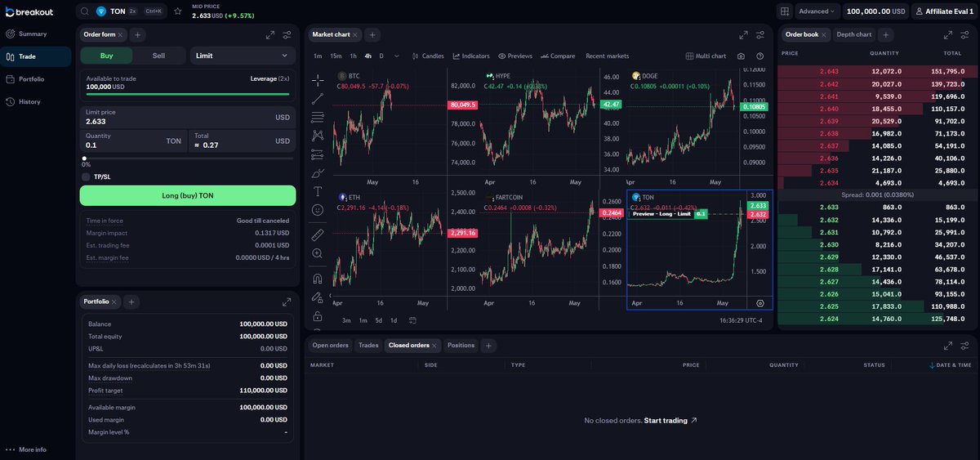980x460 pixels.
Task: Click the Limit price input field
Action: click(x=188, y=117)
